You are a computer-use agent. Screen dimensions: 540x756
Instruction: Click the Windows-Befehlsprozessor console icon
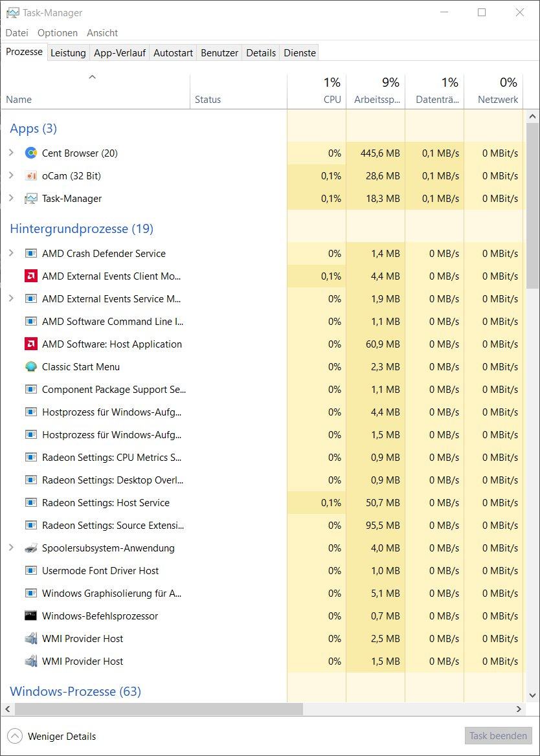tap(30, 616)
